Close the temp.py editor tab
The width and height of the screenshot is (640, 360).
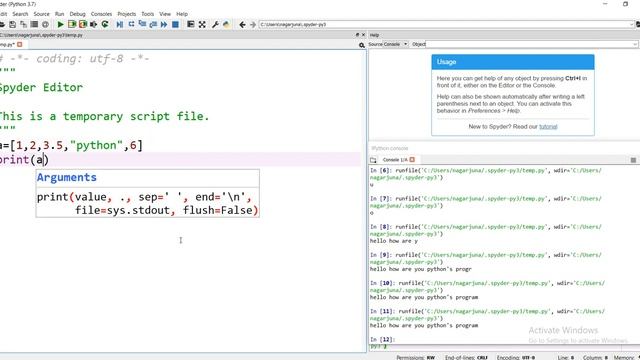pyautogui.click(x=19, y=44)
